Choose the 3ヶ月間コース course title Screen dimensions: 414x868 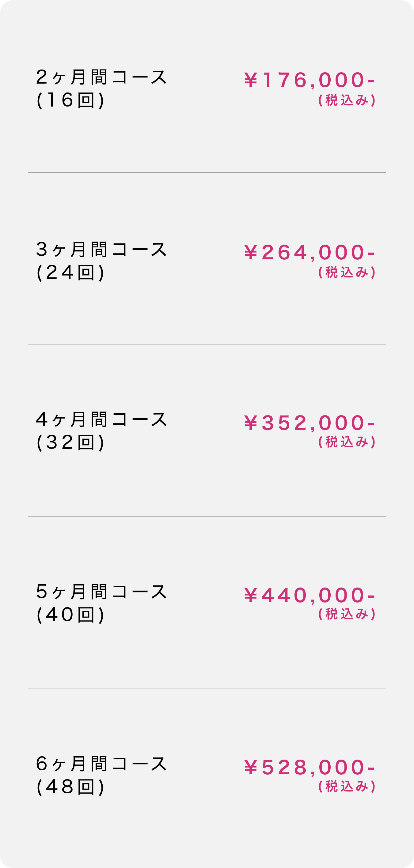click(x=101, y=250)
